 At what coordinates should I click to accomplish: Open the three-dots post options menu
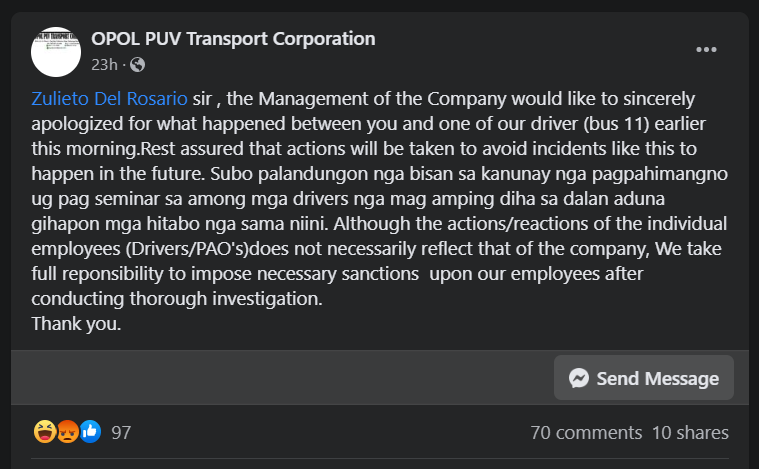tap(706, 50)
